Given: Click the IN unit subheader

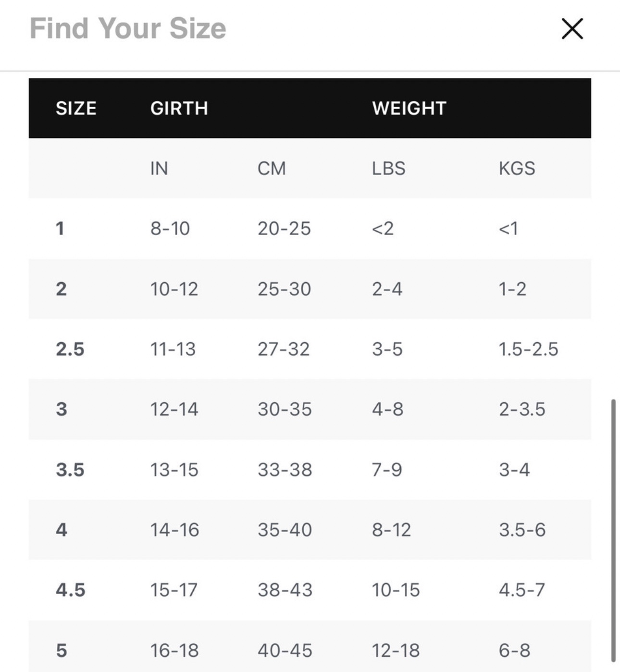Looking at the screenshot, I should point(159,168).
